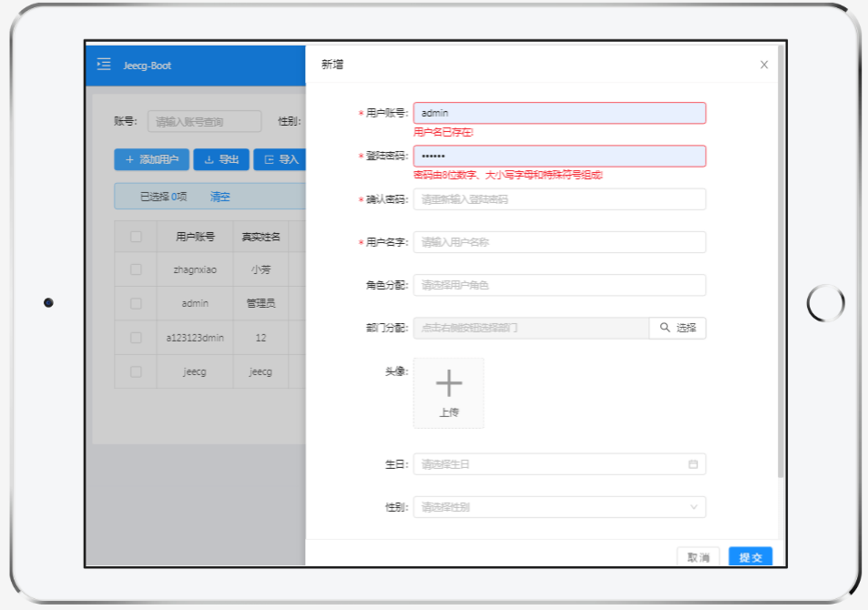Click the 添加用户 add user button
Screen dimensions: 868x610
click(x=149, y=158)
